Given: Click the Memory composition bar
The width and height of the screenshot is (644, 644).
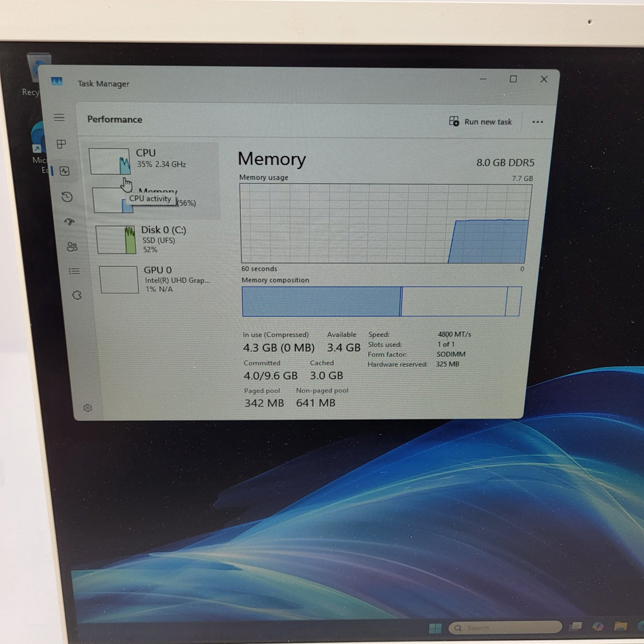Looking at the screenshot, I should (381, 302).
